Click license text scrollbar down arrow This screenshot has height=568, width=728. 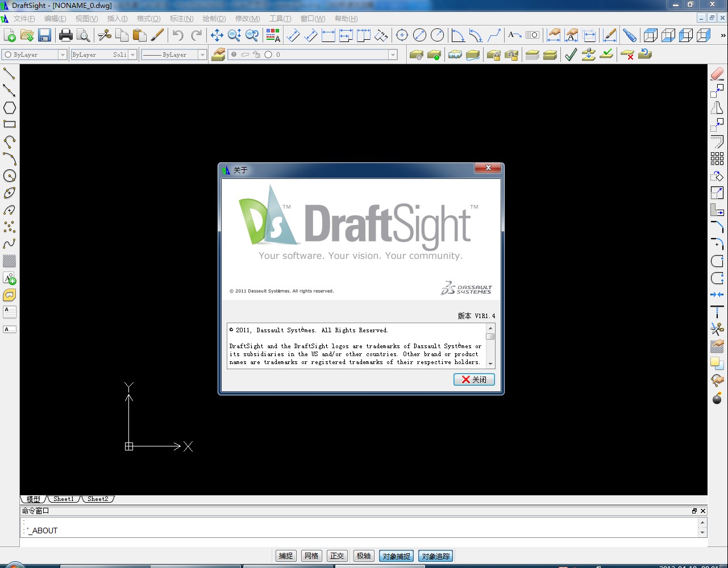tap(490, 364)
